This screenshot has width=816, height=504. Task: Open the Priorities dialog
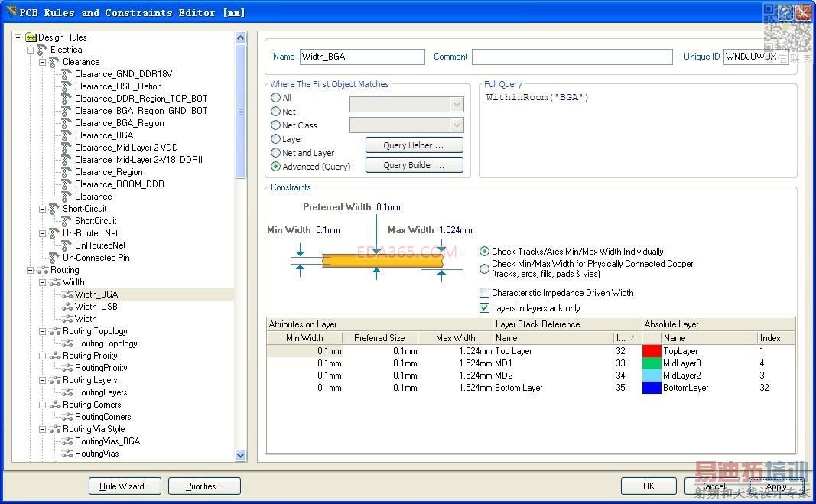(x=204, y=486)
